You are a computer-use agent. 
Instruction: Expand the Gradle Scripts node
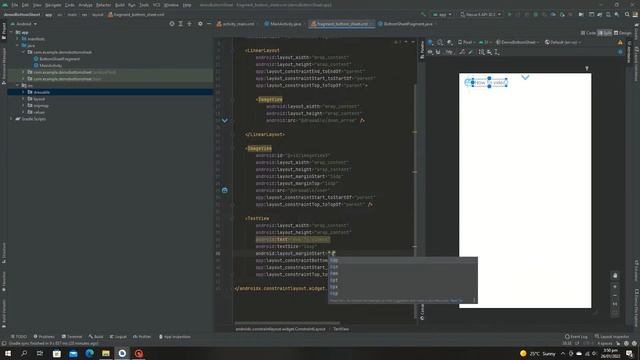click(11, 119)
